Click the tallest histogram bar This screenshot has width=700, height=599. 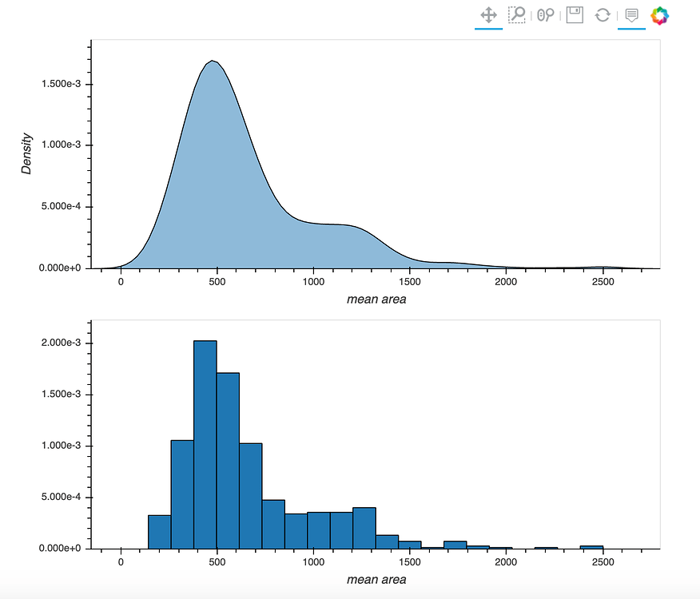pyautogui.click(x=204, y=439)
